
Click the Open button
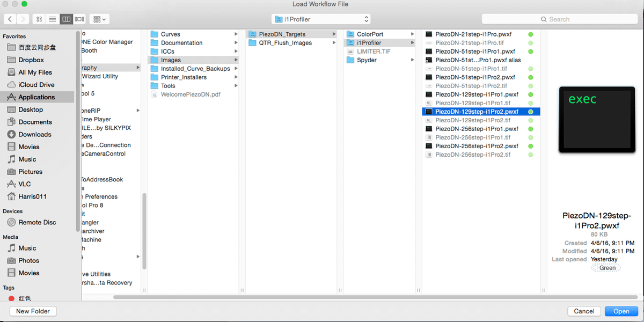point(621,311)
